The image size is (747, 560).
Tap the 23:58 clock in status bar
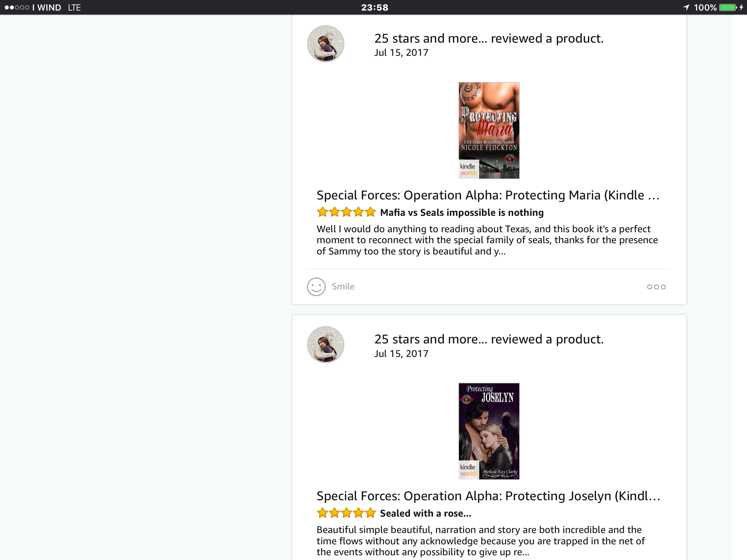375,8
